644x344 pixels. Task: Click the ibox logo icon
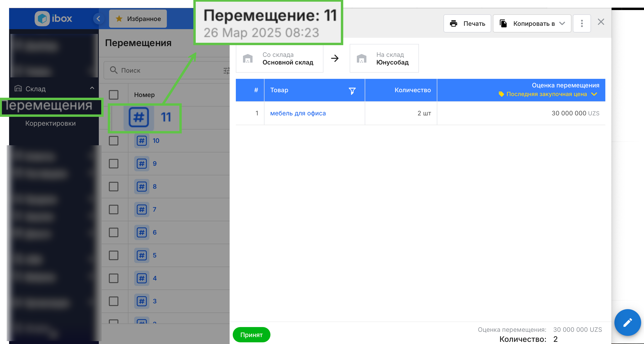[42, 18]
